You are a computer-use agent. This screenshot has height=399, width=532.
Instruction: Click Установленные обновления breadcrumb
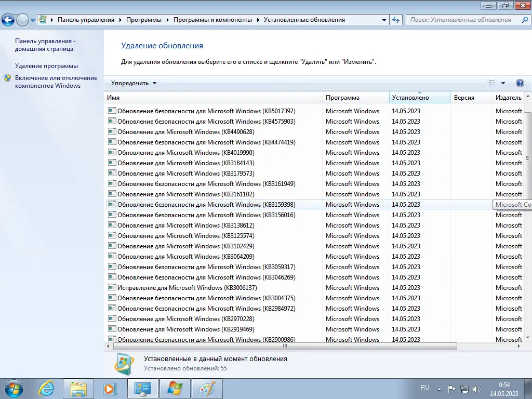pos(304,20)
